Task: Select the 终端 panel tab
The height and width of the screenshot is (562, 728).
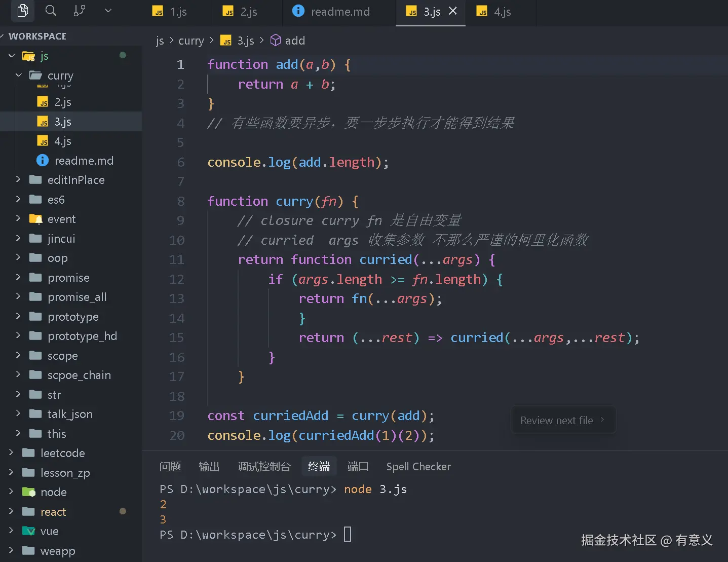Action: tap(319, 466)
